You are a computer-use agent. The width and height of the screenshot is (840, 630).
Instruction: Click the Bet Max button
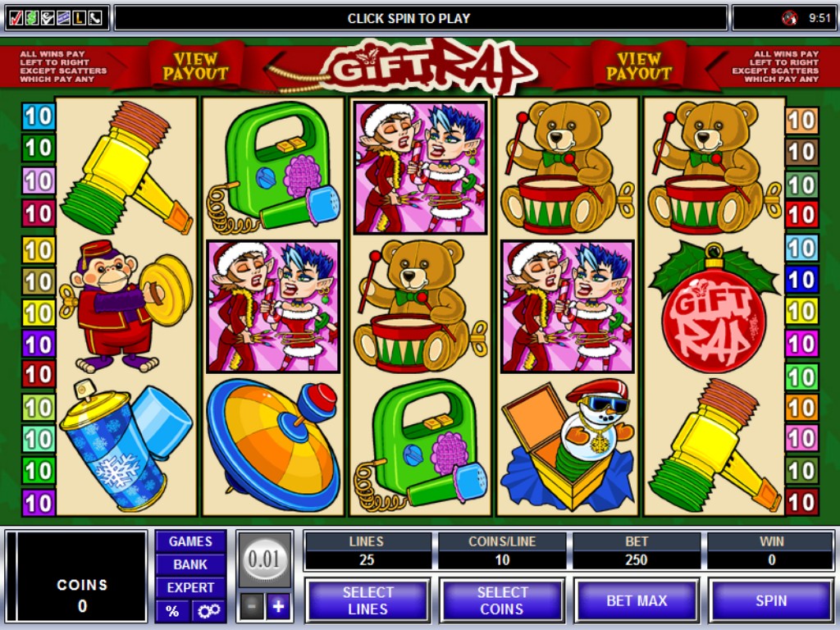tap(637, 600)
